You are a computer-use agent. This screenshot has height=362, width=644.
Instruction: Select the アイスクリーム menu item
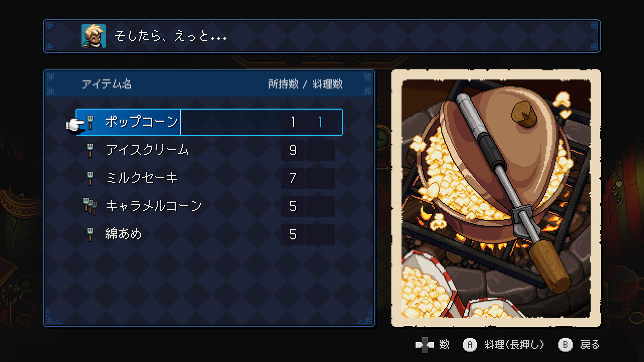[x=210, y=150]
